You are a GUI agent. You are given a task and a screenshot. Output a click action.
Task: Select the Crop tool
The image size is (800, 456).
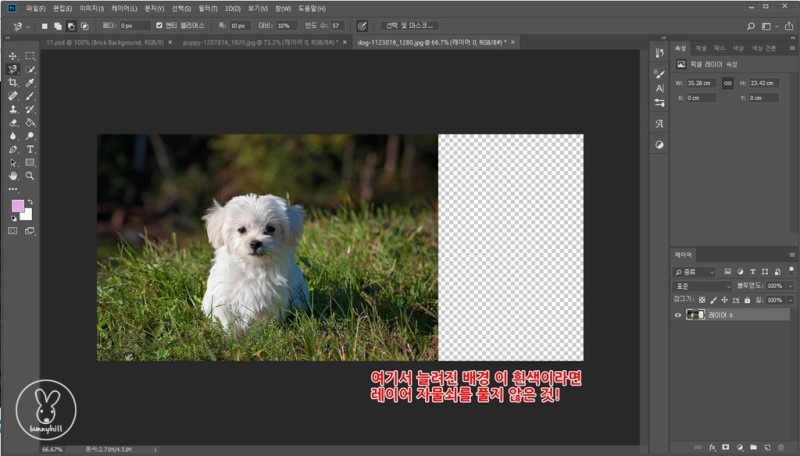[13, 83]
